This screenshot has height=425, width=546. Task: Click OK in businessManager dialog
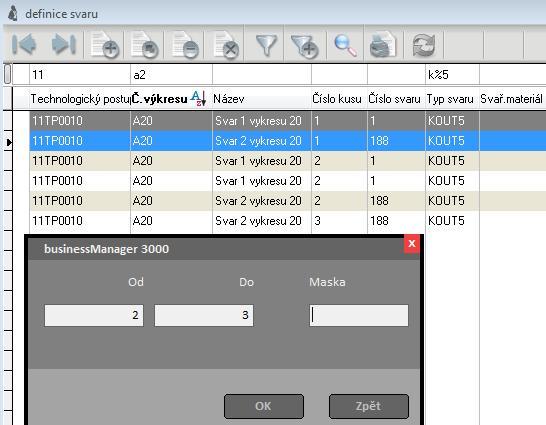click(264, 406)
